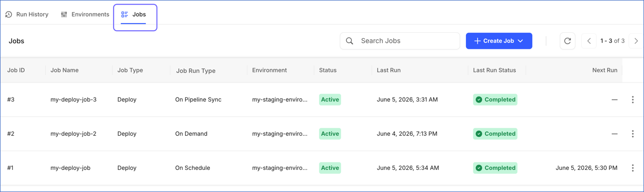This screenshot has height=192, width=644.
Task: Click the Last Run column header
Action: (388, 70)
